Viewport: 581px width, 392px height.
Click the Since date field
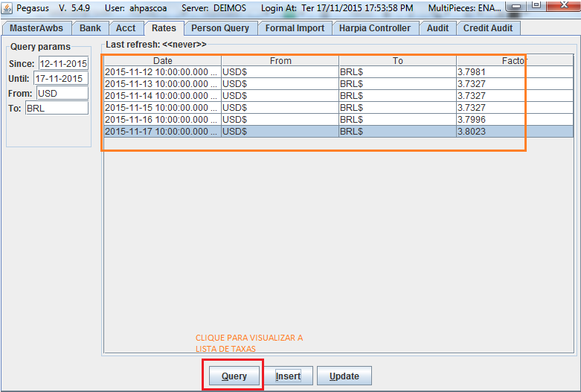pos(63,63)
